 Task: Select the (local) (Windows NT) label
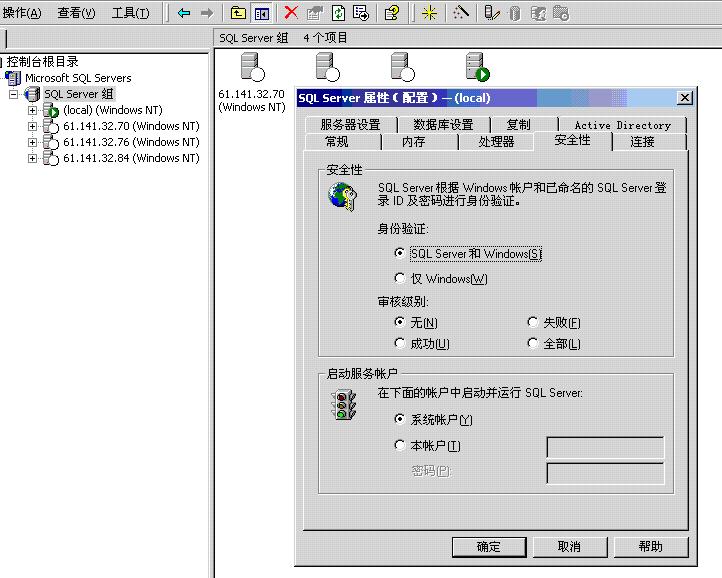coord(113,110)
